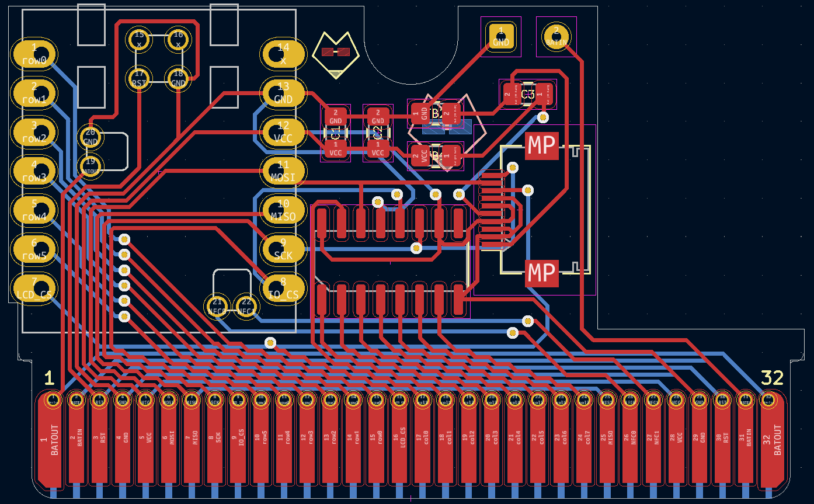Select edge connector pad 13 row2
814x504 pixels.
coord(330,439)
